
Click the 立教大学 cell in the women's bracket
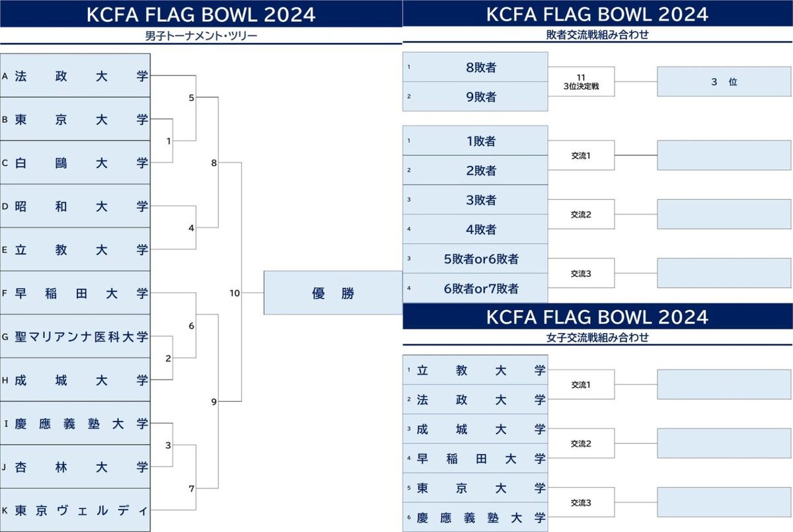tap(475, 370)
